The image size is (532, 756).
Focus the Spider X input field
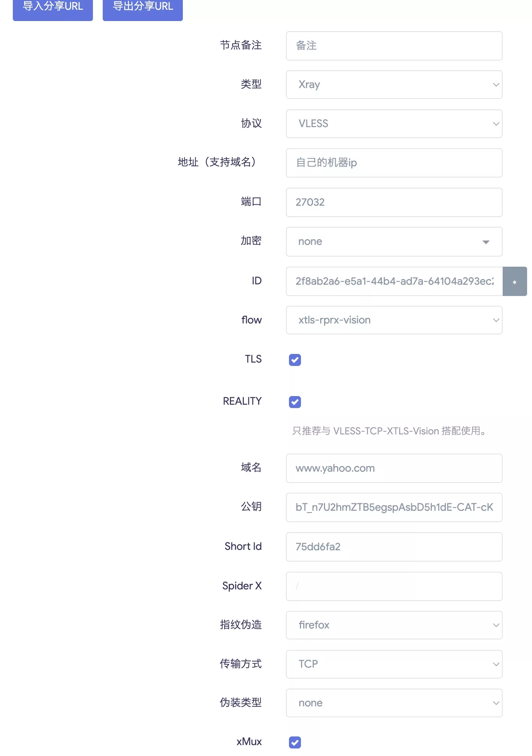394,586
